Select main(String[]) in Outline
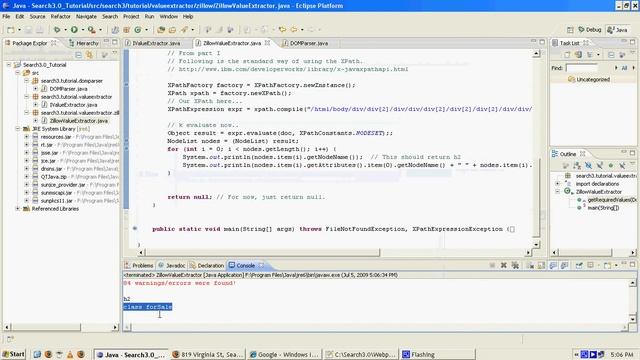 (x=603, y=208)
